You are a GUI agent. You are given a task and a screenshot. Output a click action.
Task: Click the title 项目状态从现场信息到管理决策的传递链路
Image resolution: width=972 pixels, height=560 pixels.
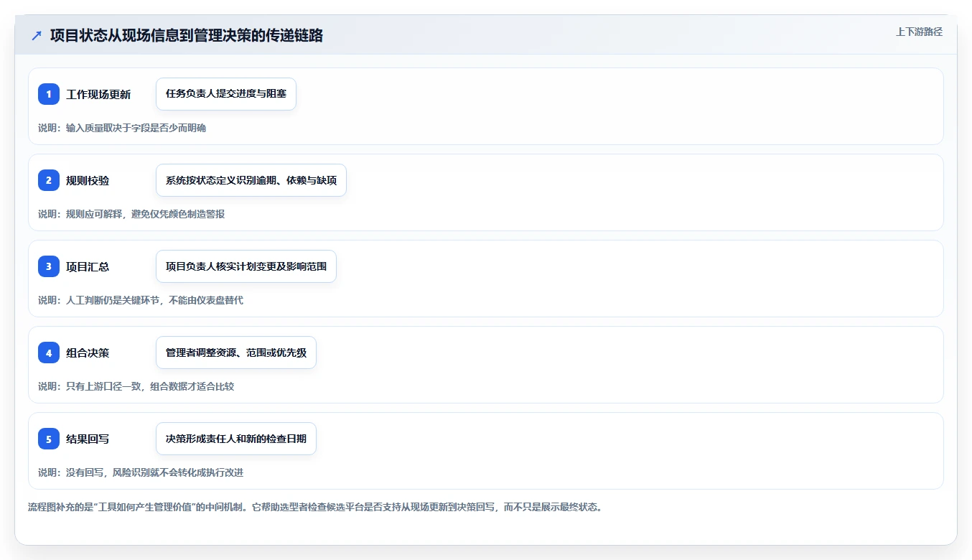point(187,35)
